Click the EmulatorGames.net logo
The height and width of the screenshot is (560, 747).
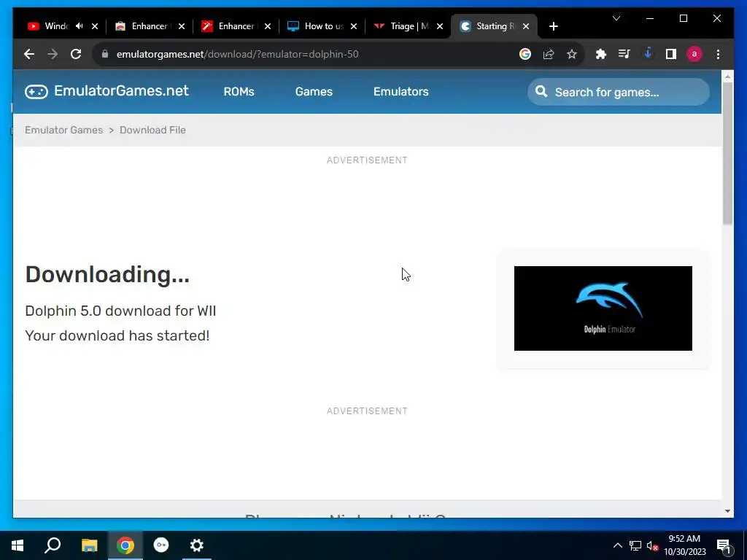[107, 91]
